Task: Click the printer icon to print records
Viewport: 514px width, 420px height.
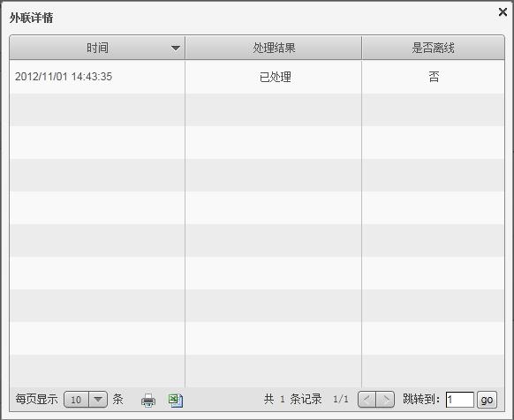Action: [148, 400]
